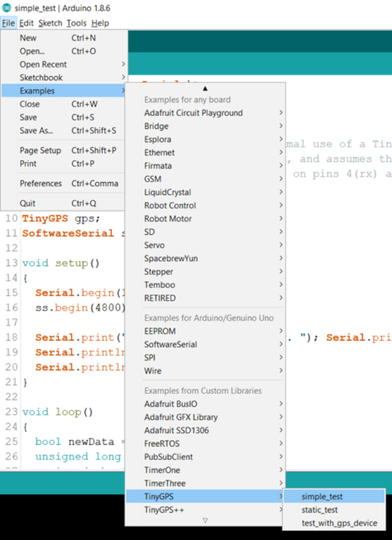This screenshot has height=540, width=392.
Task: Open Servo examples
Action: pos(205,245)
